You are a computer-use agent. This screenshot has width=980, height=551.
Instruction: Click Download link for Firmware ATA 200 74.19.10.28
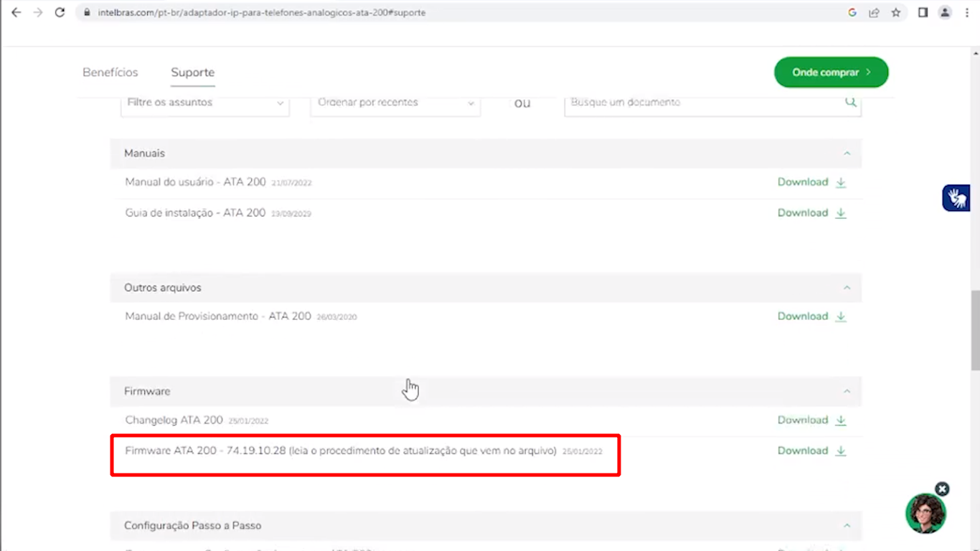(803, 451)
